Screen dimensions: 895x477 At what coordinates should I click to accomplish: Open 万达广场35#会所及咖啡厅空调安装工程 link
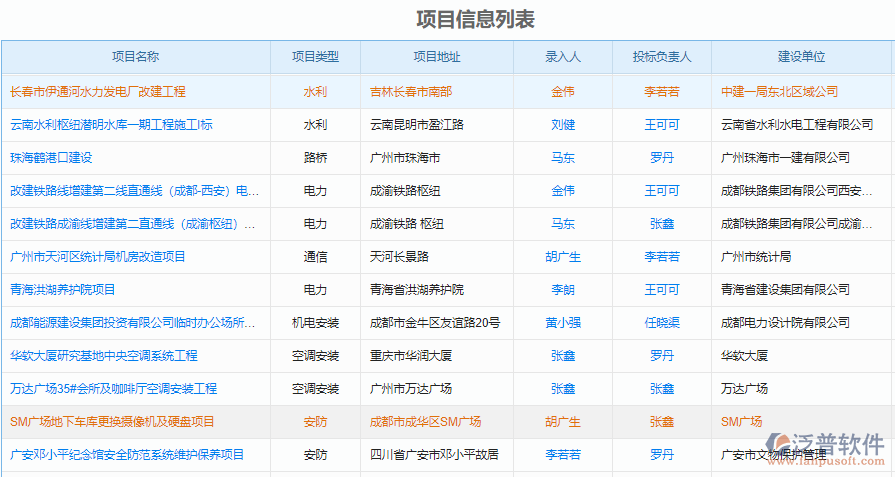[x=113, y=389]
